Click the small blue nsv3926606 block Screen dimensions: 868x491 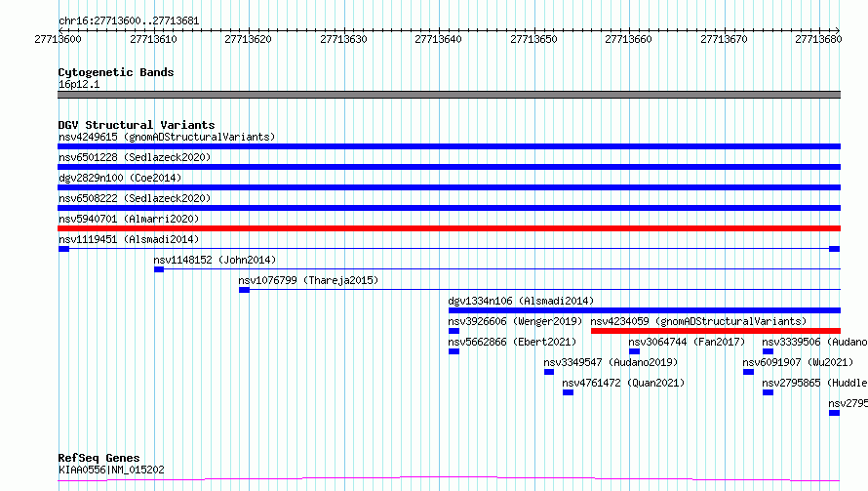pyautogui.click(x=454, y=331)
